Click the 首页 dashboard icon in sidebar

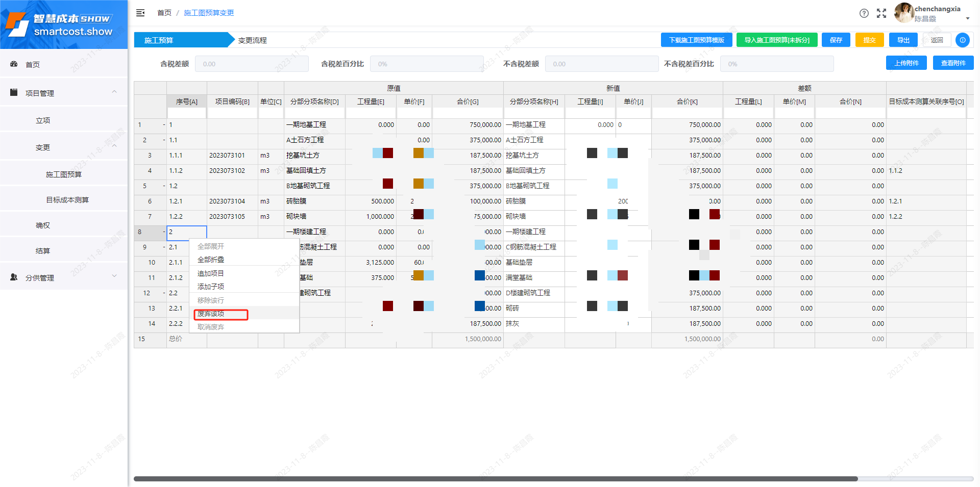(14, 64)
